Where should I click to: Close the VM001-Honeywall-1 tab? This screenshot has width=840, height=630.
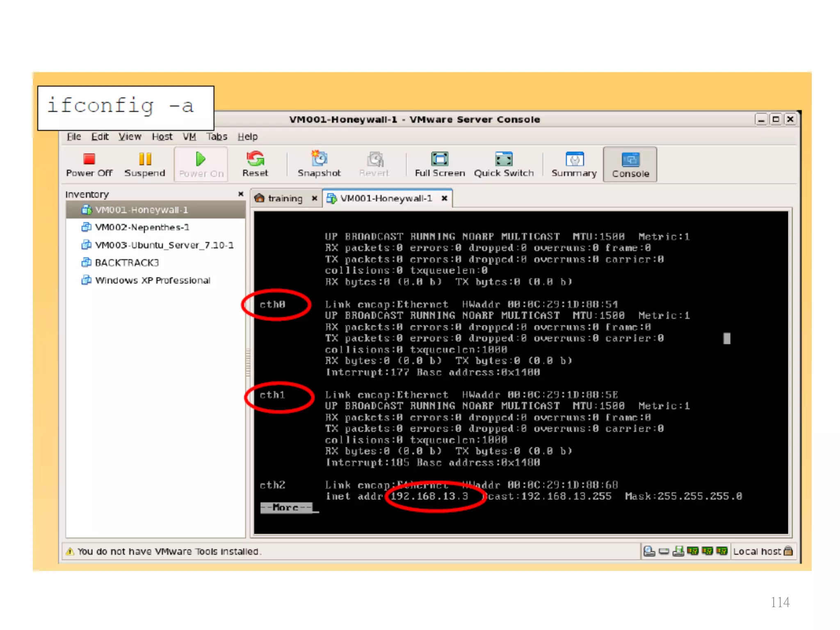pyautogui.click(x=444, y=199)
